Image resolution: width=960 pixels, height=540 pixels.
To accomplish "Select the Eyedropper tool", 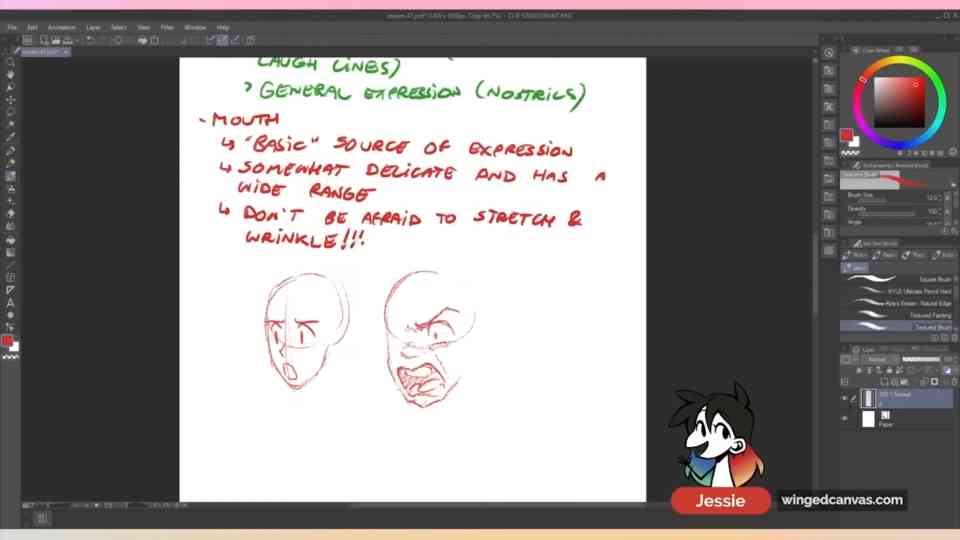I will (x=11, y=137).
